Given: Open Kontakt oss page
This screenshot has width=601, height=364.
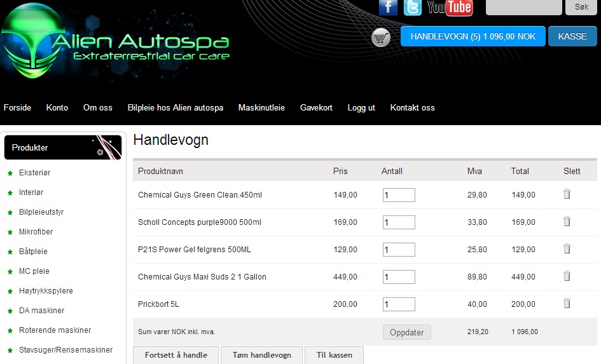Looking at the screenshot, I should [x=412, y=107].
